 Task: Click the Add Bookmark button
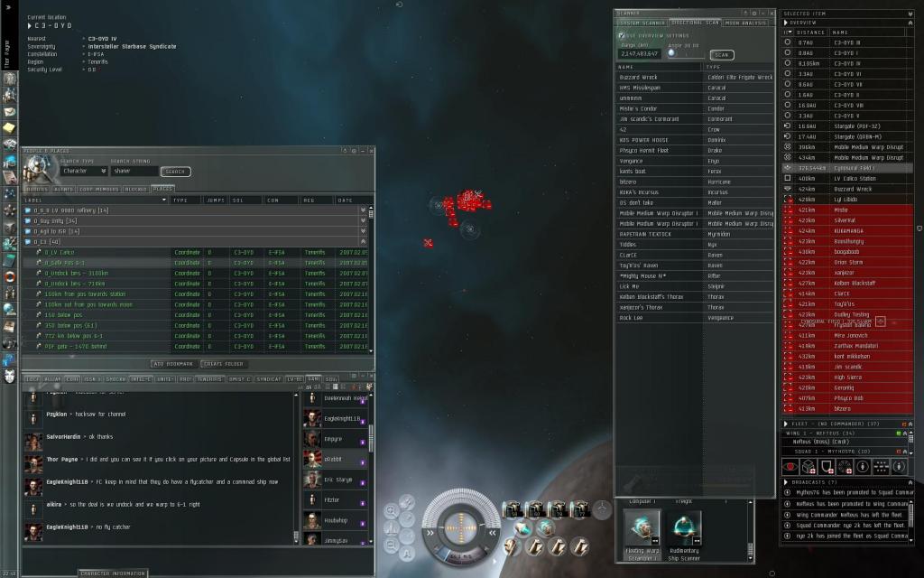[173, 363]
